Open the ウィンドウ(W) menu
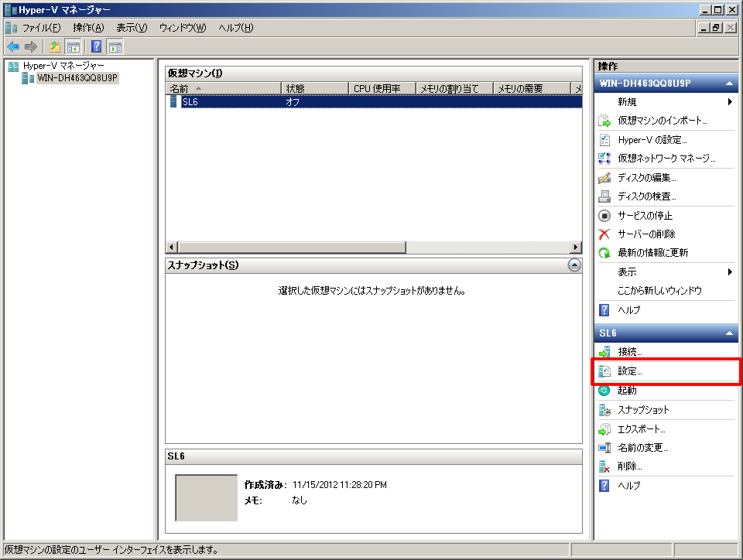The width and height of the screenshot is (743, 560). click(x=183, y=28)
